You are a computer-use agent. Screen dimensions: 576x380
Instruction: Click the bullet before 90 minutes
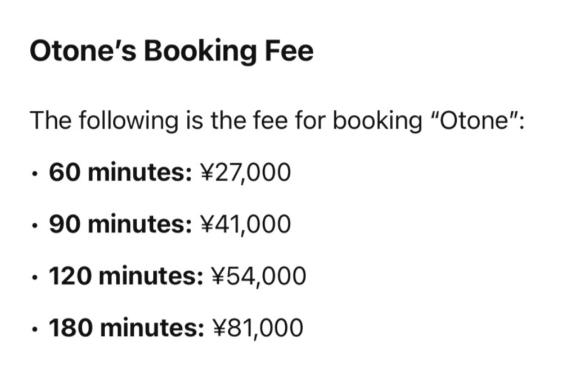34,226
